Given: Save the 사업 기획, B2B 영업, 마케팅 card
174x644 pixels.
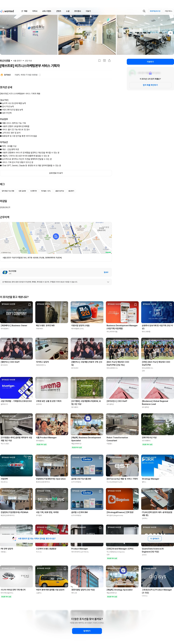Looking at the screenshot, I should point(65,492).
